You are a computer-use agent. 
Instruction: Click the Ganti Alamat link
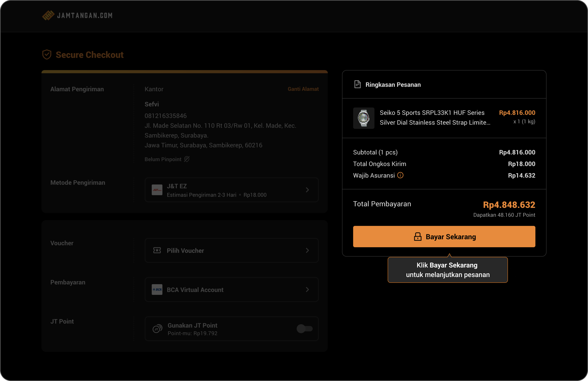(x=303, y=89)
